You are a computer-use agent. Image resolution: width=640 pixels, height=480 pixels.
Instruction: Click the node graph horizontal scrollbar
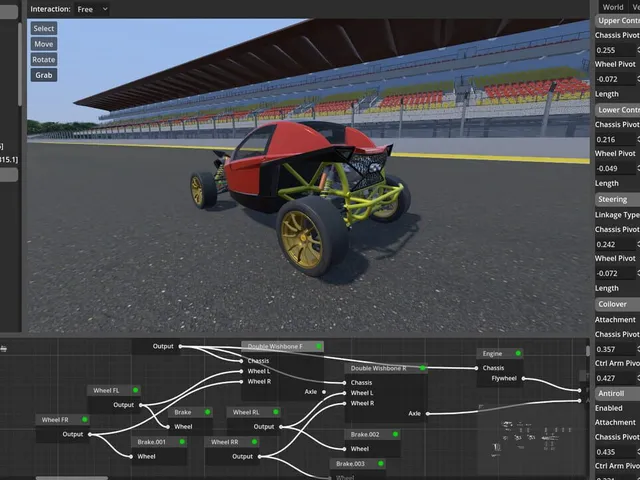[72, 478]
